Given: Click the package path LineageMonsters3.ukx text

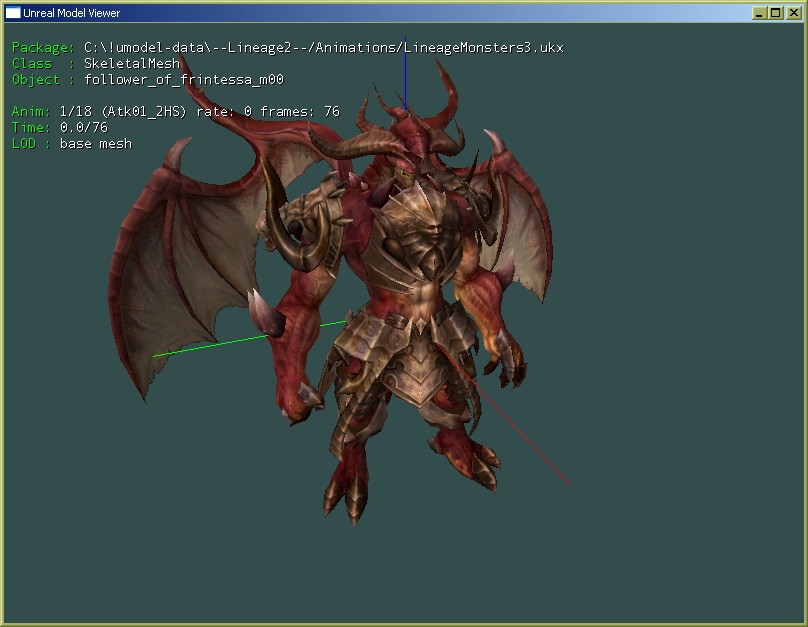Looking at the screenshot, I should pyautogui.click(x=324, y=48).
